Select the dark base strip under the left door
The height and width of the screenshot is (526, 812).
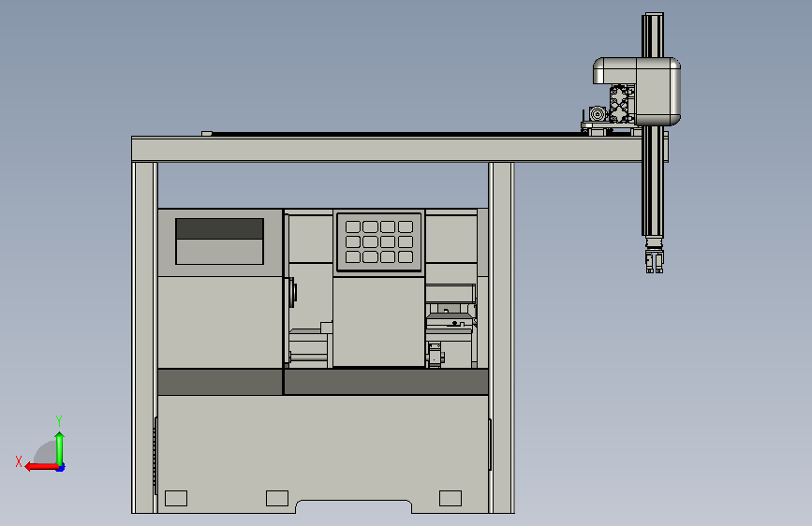(220, 382)
